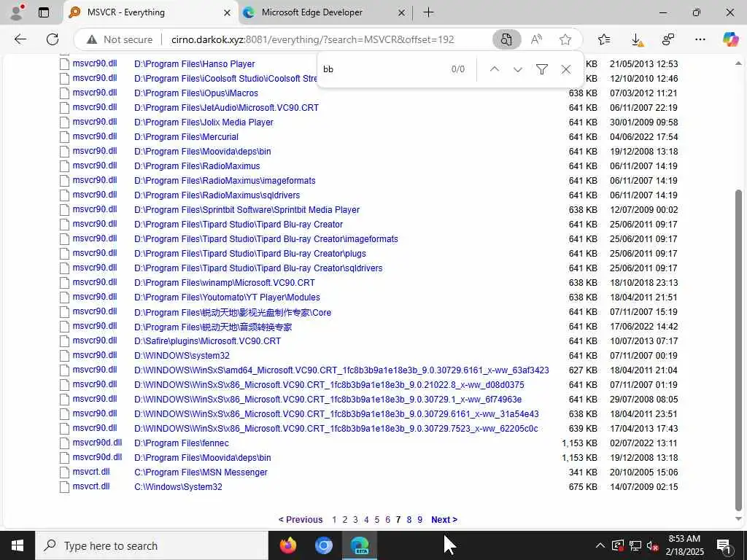Image resolution: width=747 pixels, height=560 pixels.
Task: Switch to the MSVCR - Everything tab
Action: [150, 12]
